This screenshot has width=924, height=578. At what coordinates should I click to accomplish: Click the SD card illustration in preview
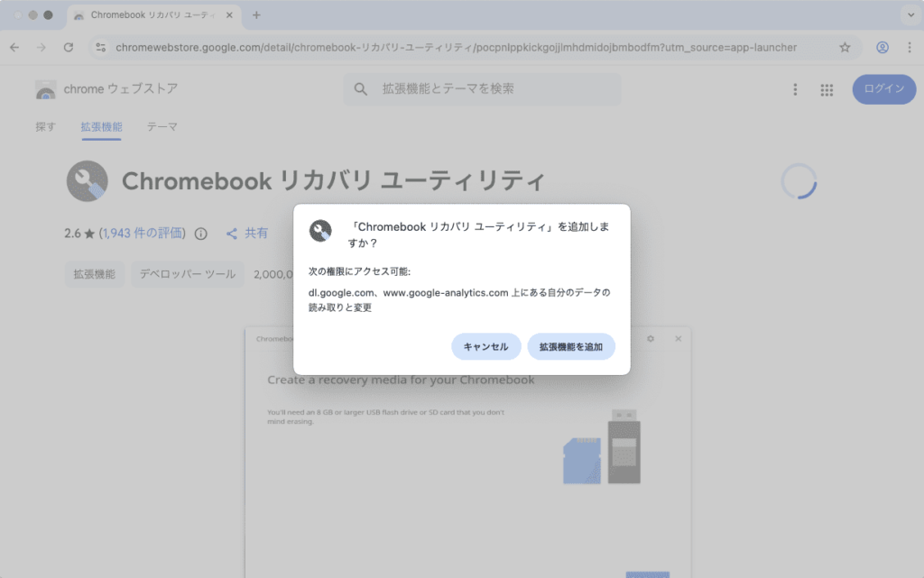(582, 461)
